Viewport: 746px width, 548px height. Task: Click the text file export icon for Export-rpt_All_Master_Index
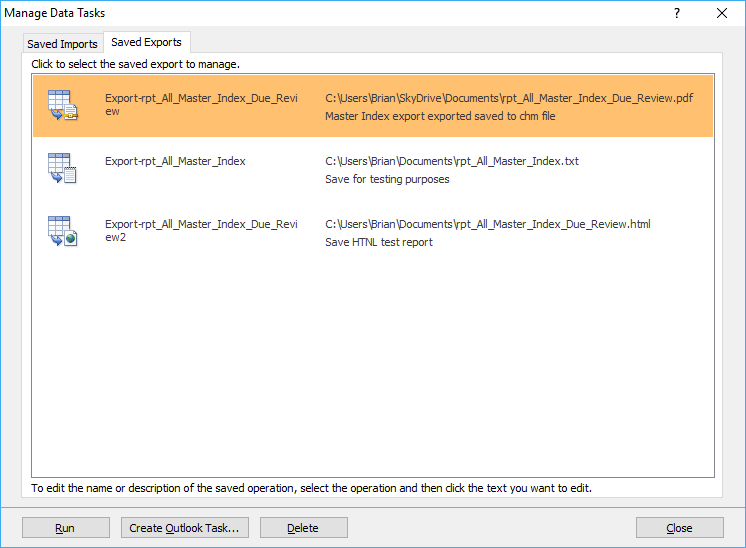(x=62, y=168)
